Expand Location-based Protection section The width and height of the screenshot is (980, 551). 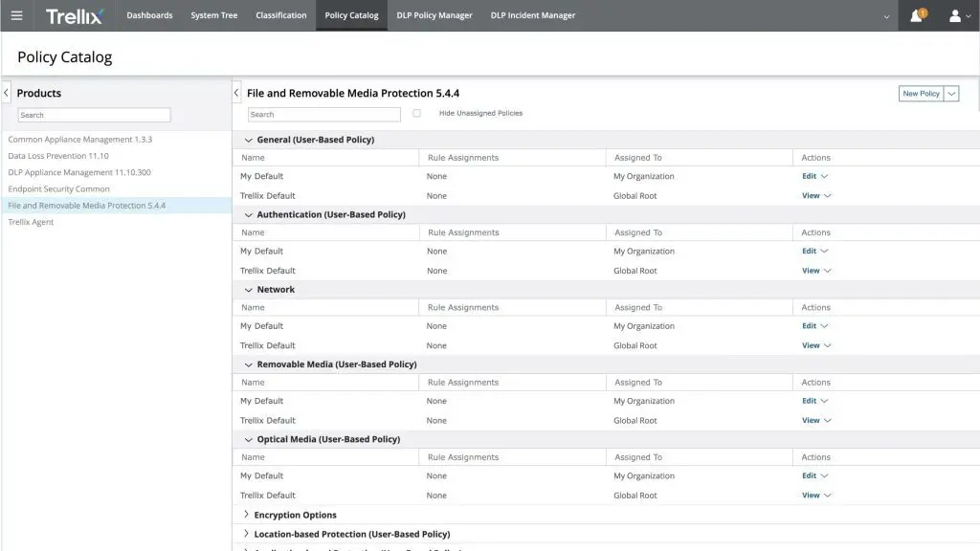(x=246, y=534)
